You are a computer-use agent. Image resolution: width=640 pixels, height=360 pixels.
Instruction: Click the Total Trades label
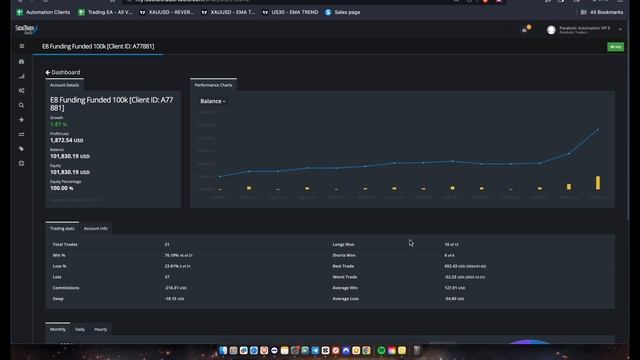click(x=65, y=244)
